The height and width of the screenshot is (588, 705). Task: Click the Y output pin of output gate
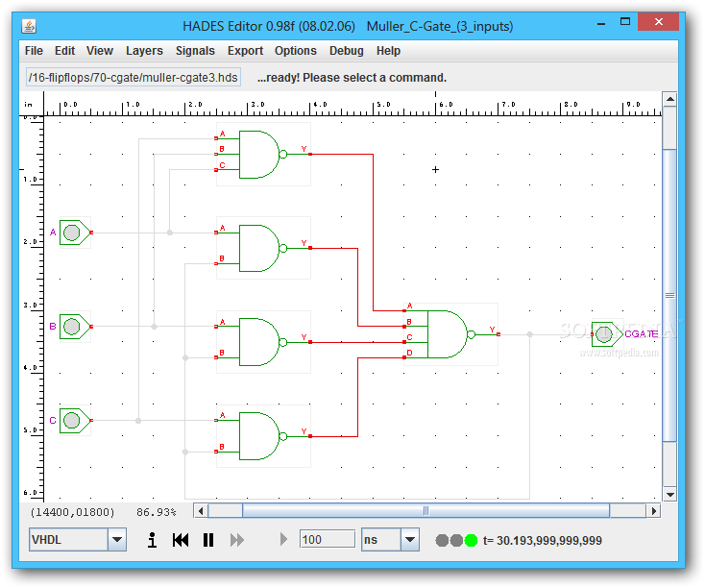click(498, 334)
